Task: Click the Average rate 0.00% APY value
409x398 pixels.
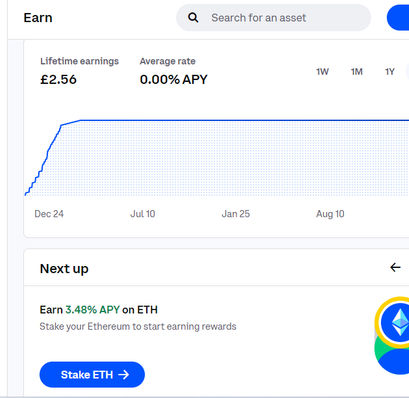Action: [174, 80]
